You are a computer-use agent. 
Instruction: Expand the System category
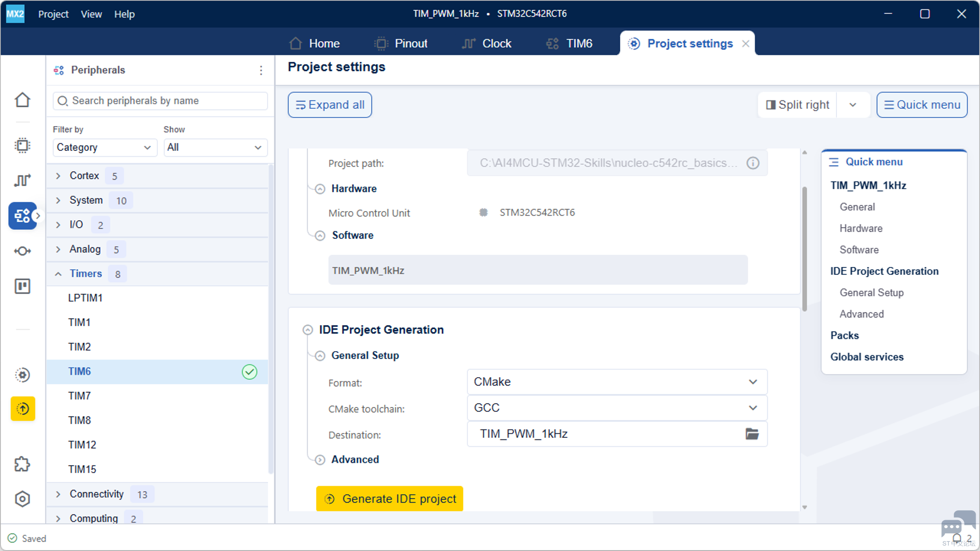pyautogui.click(x=58, y=200)
